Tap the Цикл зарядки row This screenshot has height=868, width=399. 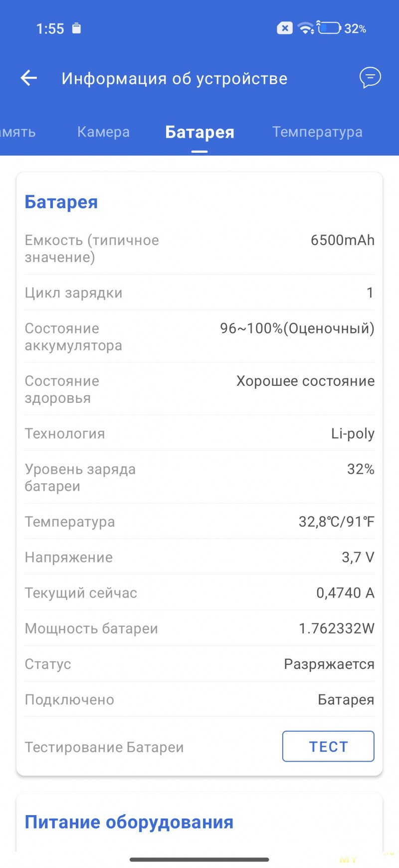click(x=199, y=292)
